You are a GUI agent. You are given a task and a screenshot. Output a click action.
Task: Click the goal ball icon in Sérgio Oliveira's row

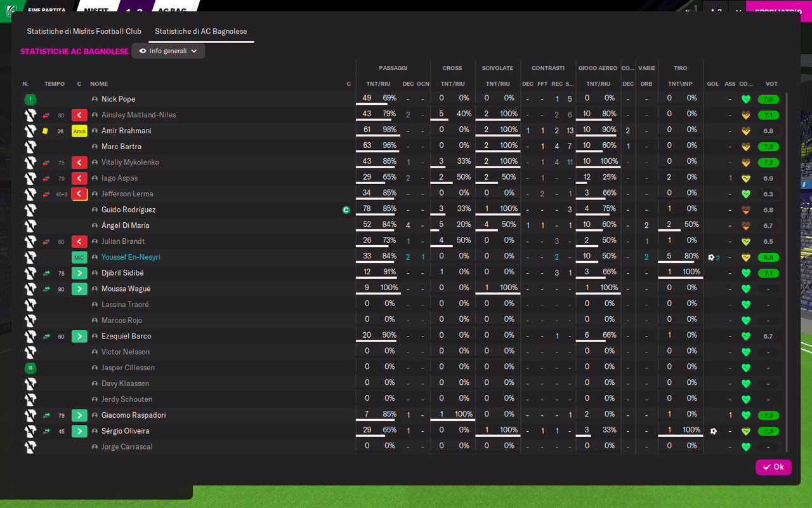click(713, 431)
